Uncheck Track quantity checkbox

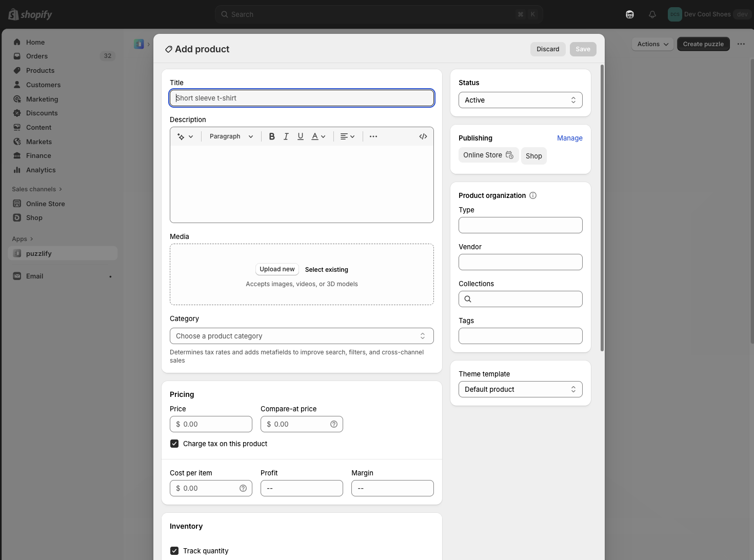tap(174, 551)
